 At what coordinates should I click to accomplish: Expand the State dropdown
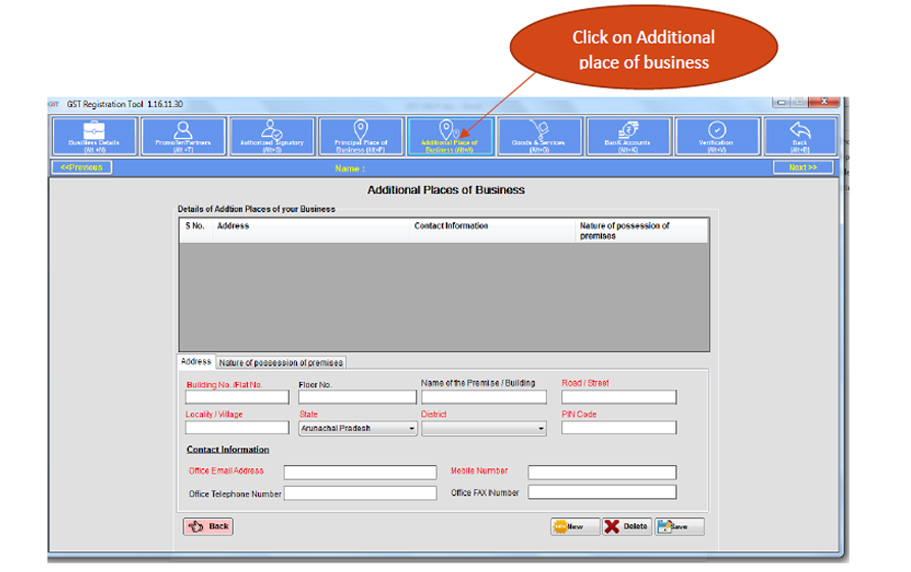pyautogui.click(x=412, y=428)
